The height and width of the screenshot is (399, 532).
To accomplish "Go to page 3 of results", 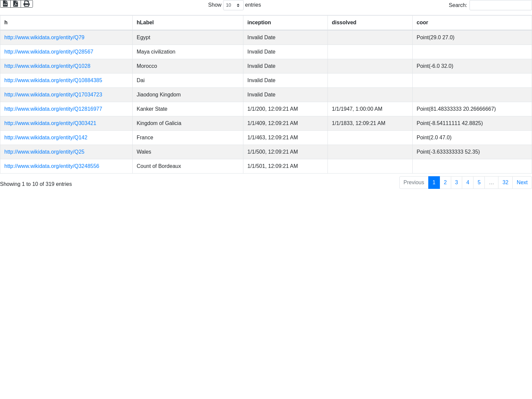I will pos(456,183).
